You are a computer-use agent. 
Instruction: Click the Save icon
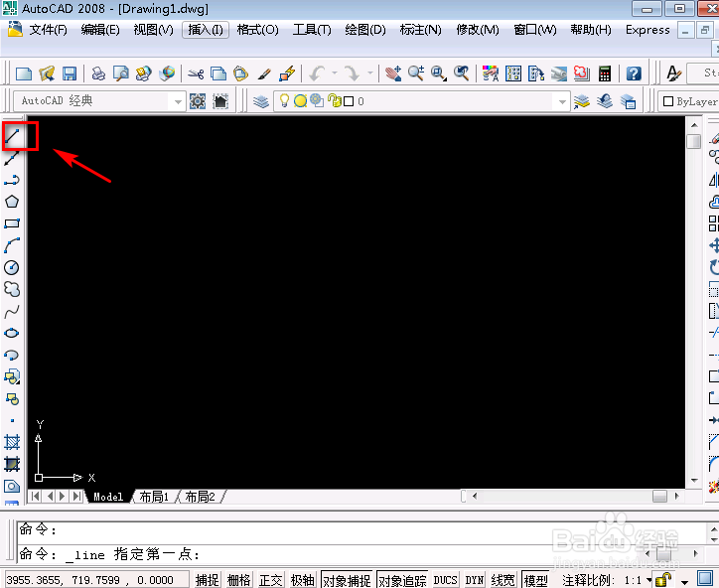click(x=70, y=73)
